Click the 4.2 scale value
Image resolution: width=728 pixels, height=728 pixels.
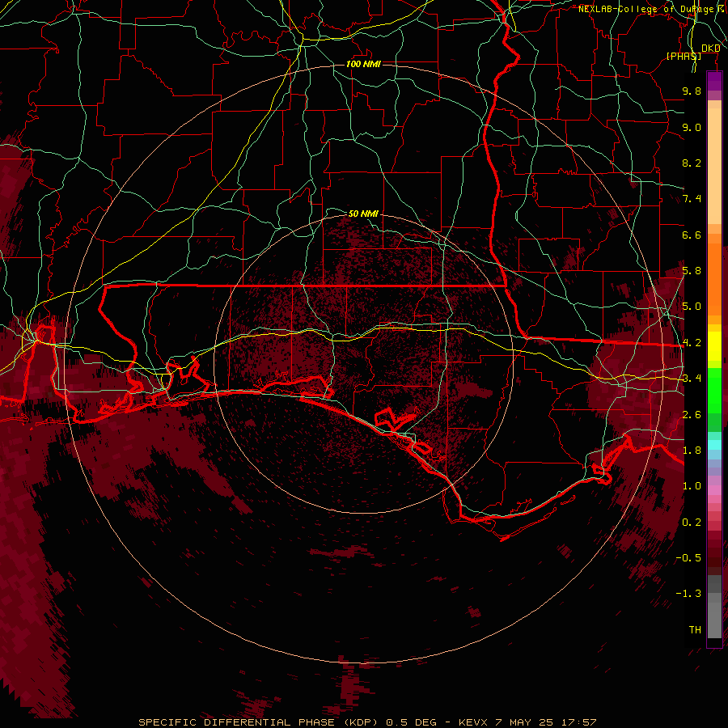click(x=692, y=343)
